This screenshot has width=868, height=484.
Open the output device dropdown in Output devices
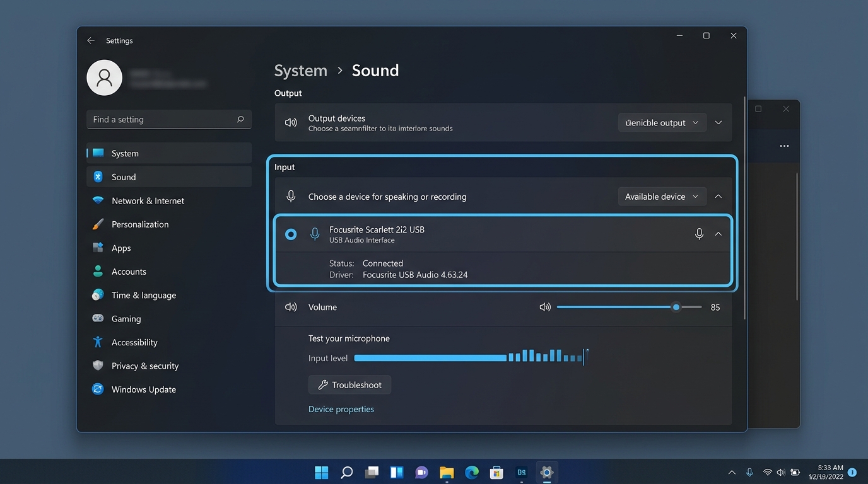coord(662,123)
